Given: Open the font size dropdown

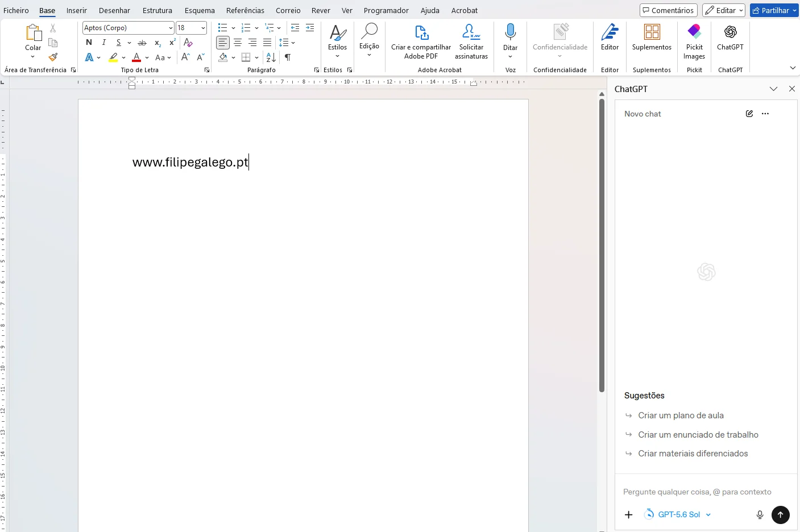Looking at the screenshot, I should (x=191, y=28).
